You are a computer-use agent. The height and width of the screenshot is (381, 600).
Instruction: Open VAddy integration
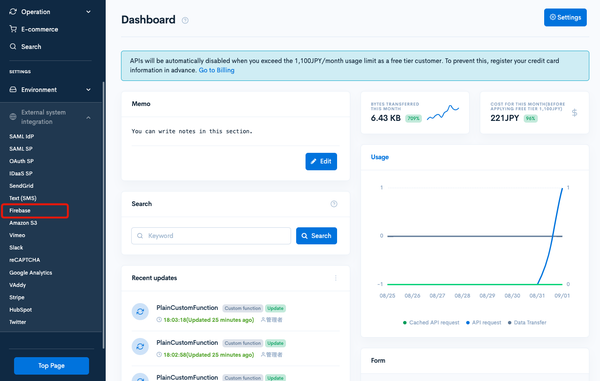click(18, 285)
